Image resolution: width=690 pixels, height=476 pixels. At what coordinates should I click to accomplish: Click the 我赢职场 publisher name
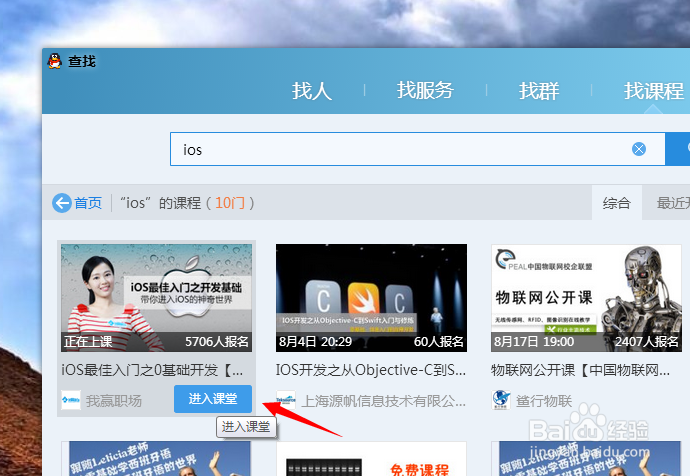click(x=114, y=401)
